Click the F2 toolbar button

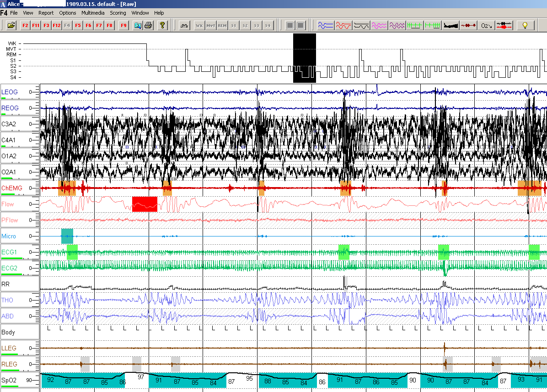25,26
